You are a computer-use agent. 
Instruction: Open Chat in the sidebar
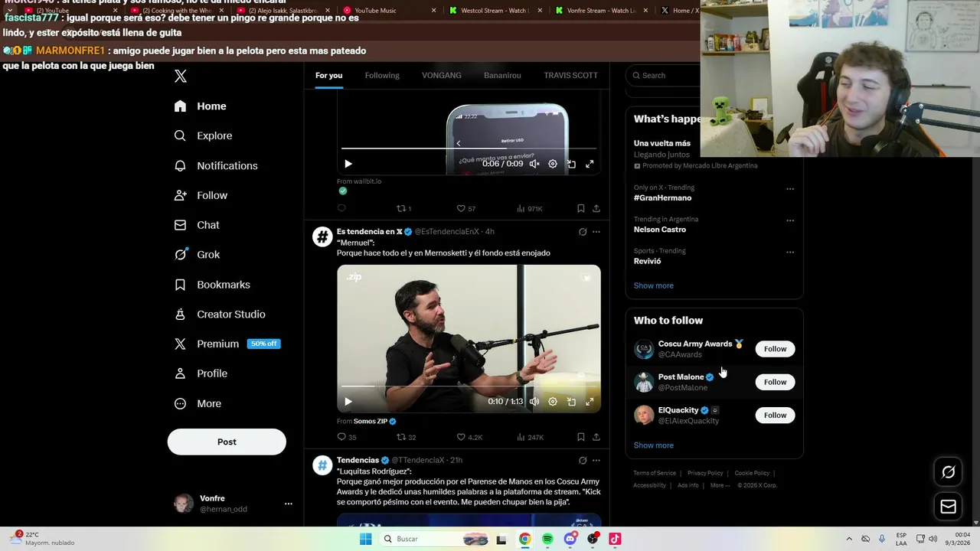point(197,225)
